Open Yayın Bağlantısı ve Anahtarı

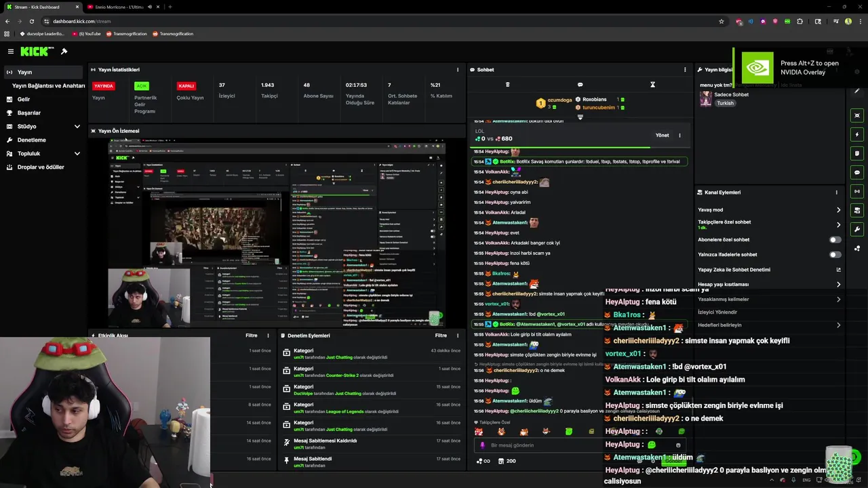click(x=48, y=86)
